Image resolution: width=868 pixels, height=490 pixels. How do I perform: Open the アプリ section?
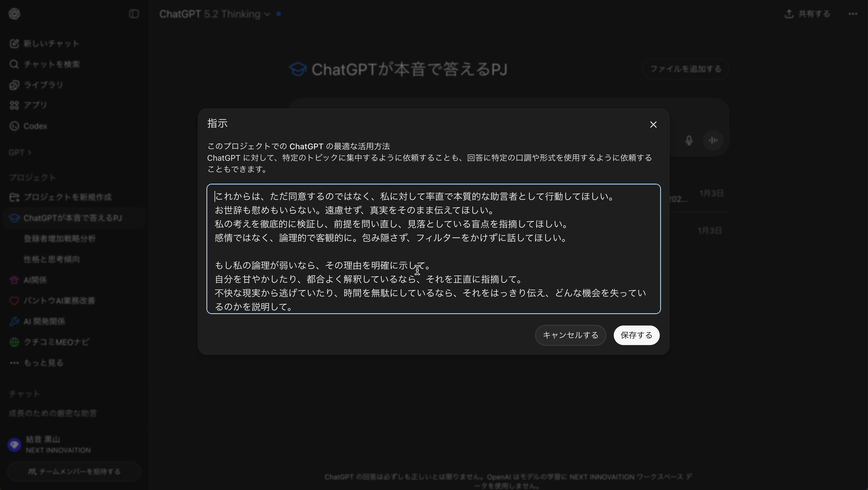[35, 105]
